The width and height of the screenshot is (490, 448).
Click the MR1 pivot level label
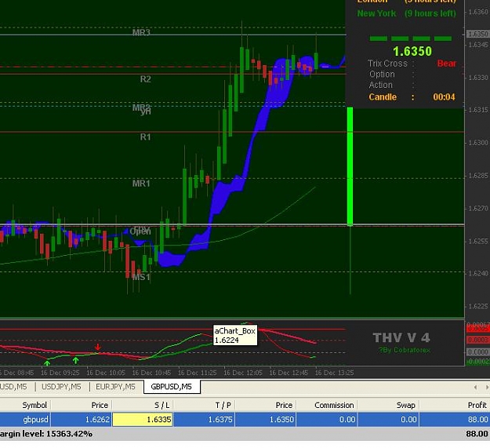pos(141,184)
